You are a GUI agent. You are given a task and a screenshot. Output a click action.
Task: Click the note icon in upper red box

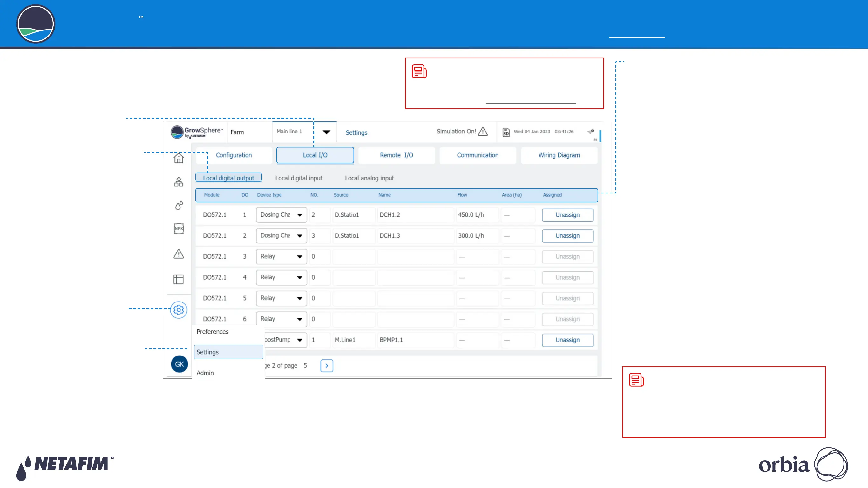tap(419, 71)
